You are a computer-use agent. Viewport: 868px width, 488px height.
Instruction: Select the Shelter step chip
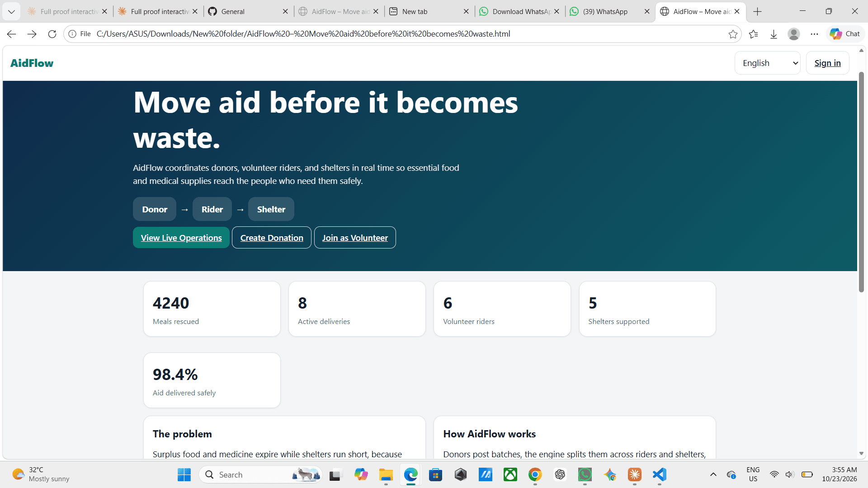pyautogui.click(x=271, y=209)
